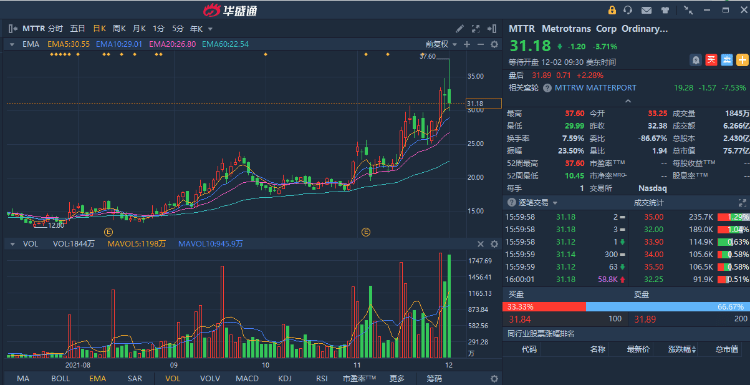Click the sell ratio 66.67% bar
Viewport: 750px width, 385px height.
[x=668, y=307]
